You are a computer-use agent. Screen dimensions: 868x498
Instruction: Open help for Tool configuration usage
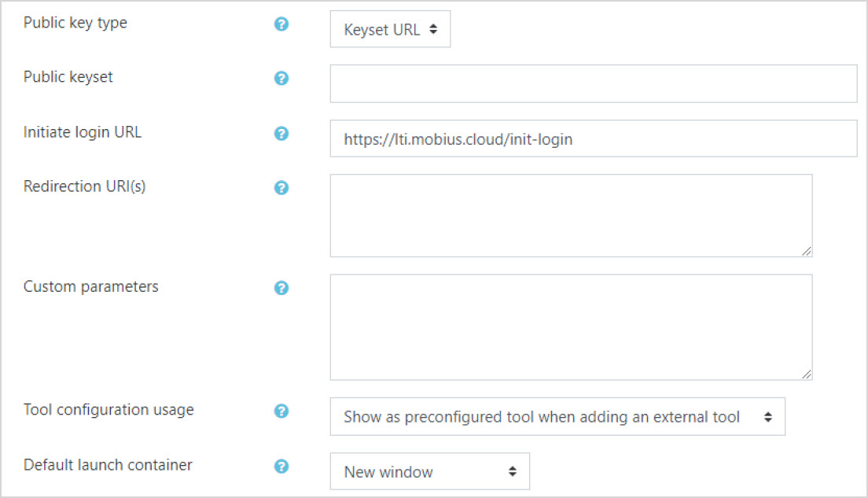(x=281, y=411)
